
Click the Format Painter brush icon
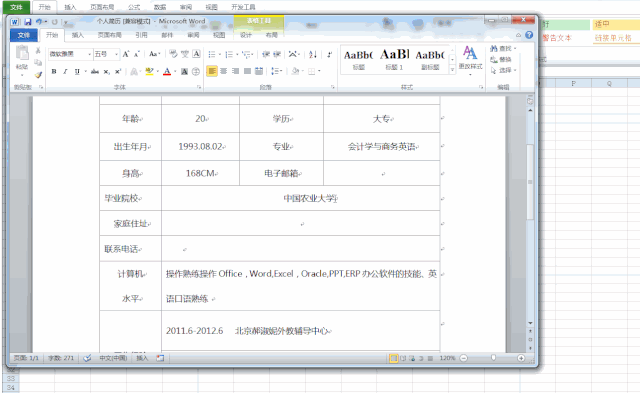[x=38, y=75]
